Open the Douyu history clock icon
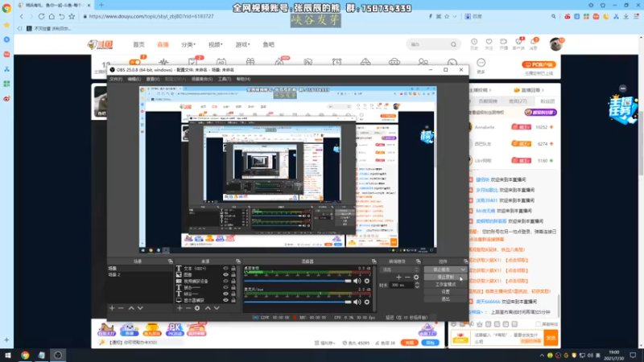Viewport: 644px width, 362px height. 474,42
